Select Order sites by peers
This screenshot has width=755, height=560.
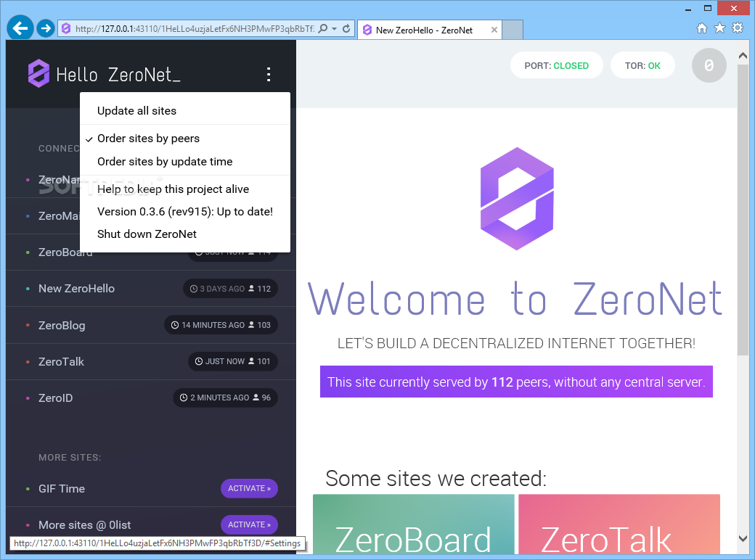click(x=148, y=138)
